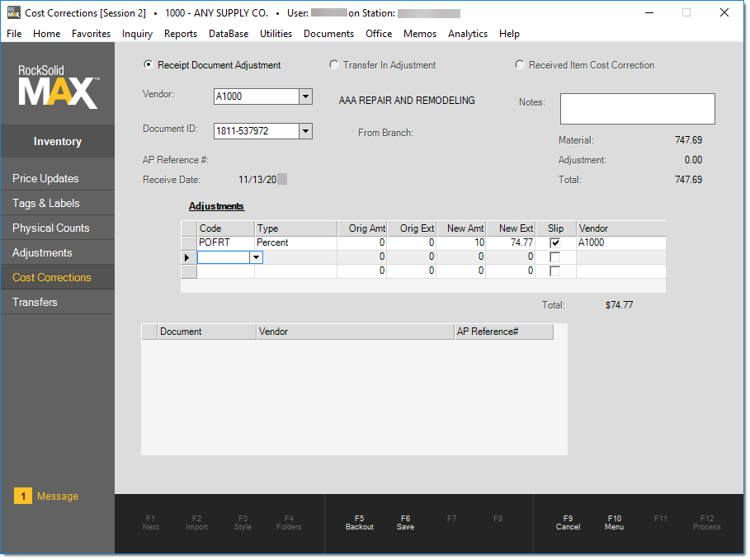This screenshot has width=750, height=560.
Task: Open the DataBase menu
Action: [229, 34]
